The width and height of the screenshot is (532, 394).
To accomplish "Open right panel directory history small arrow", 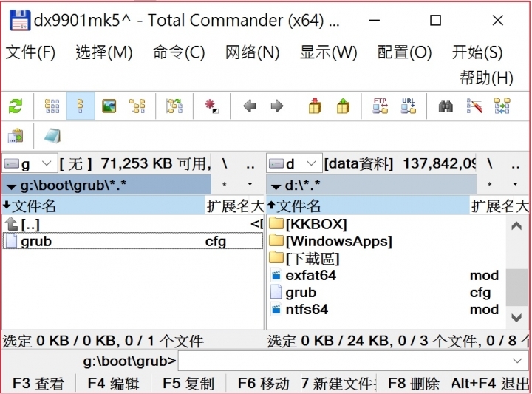I will pyautogui.click(x=515, y=184).
